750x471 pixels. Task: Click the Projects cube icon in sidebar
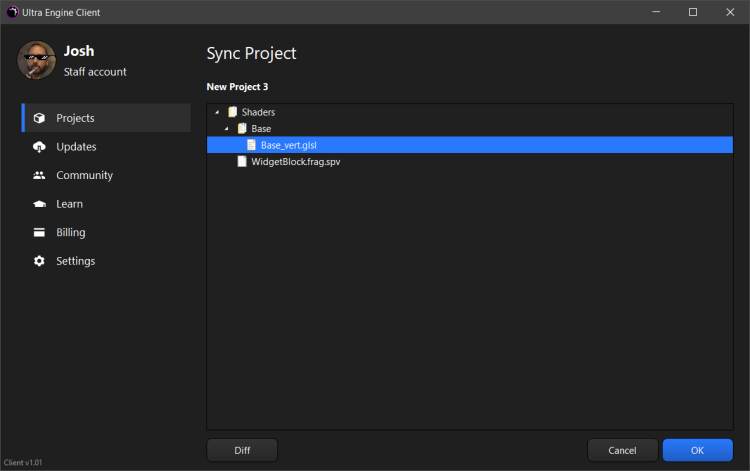39,118
